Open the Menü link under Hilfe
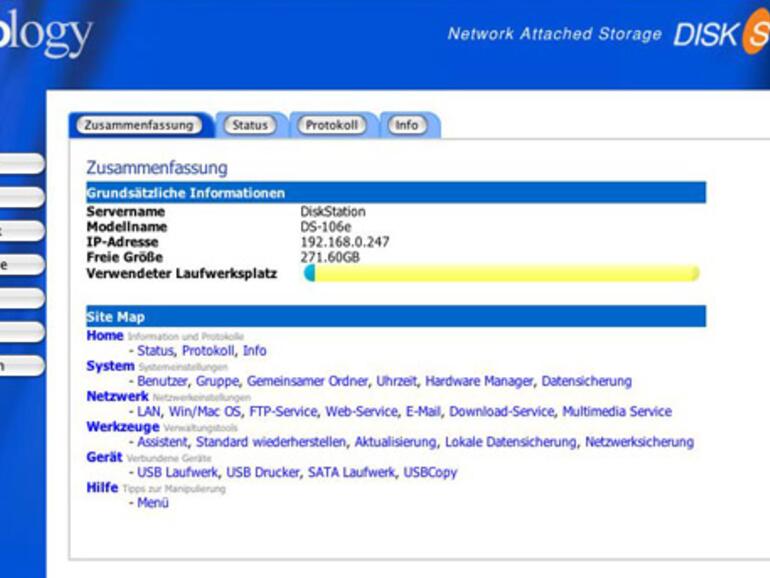 pos(153,503)
